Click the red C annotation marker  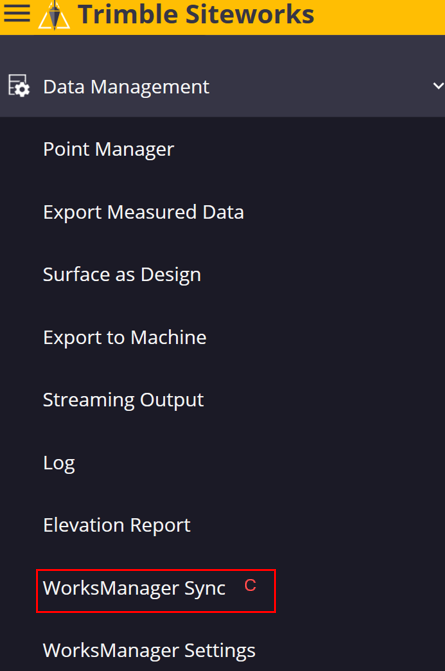250,585
